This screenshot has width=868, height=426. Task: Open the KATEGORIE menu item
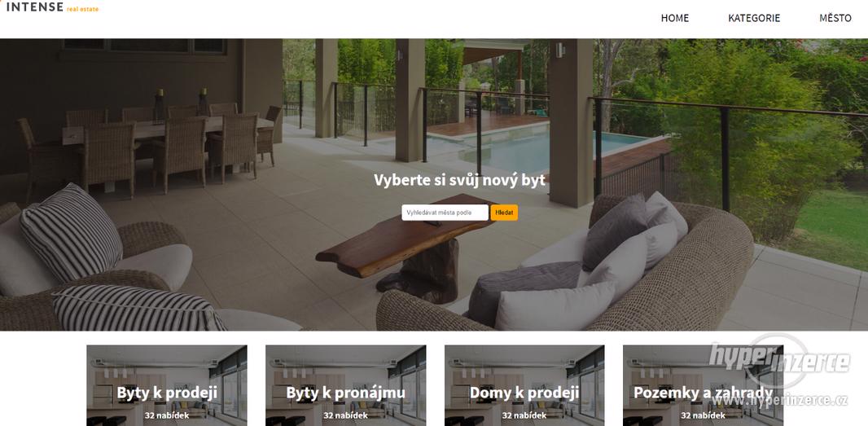[x=754, y=18]
